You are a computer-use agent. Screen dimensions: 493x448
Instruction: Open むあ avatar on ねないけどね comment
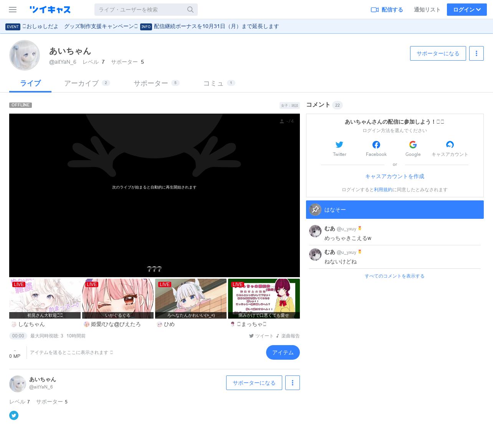point(315,255)
